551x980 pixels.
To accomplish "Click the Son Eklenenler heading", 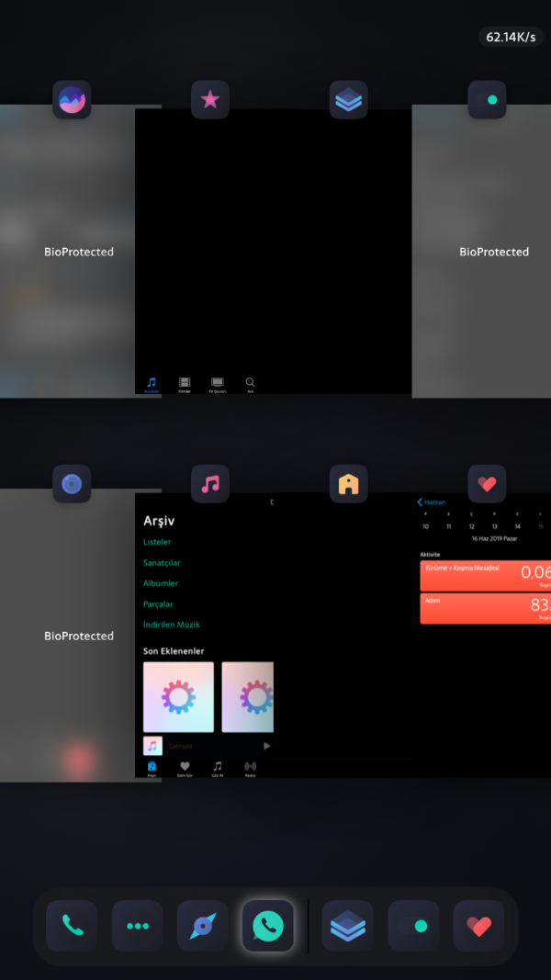I will pos(174,650).
